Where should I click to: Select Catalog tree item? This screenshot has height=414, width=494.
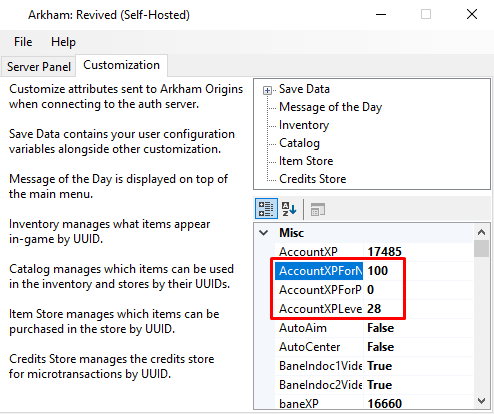299,143
